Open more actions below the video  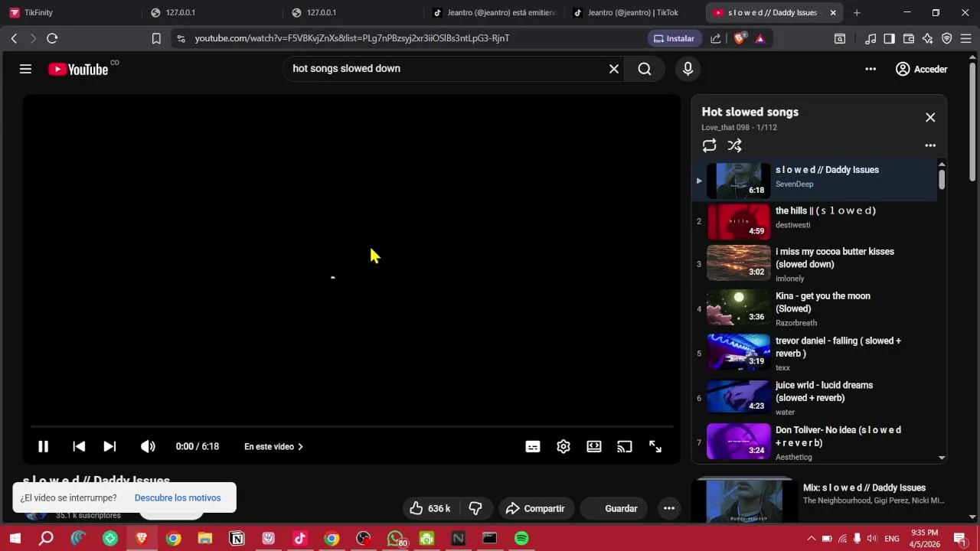coord(669,508)
